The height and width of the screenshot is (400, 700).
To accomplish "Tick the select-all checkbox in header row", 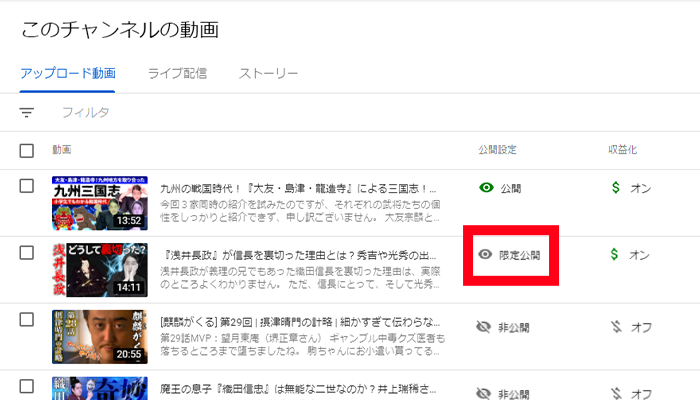I will 27,150.
